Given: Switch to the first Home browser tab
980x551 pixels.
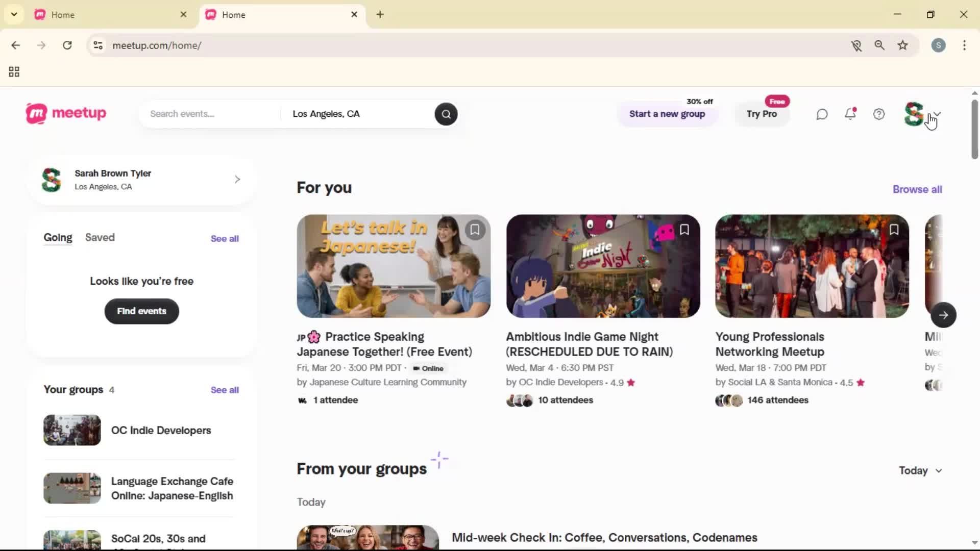Looking at the screenshot, I should (102, 14).
